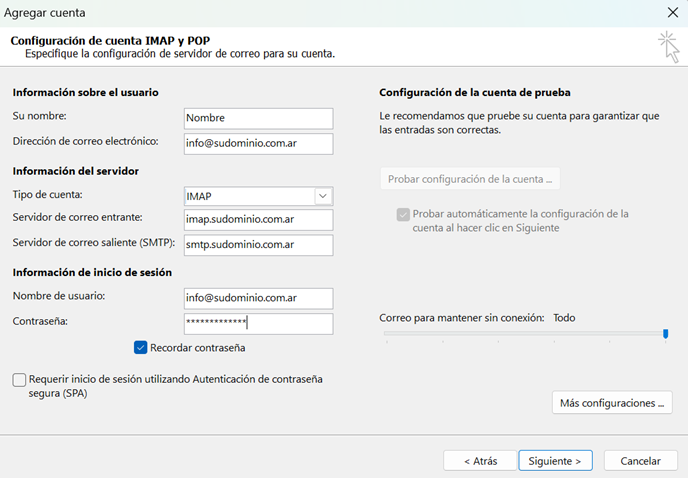Proceed with the Siguiente button

coord(555,461)
